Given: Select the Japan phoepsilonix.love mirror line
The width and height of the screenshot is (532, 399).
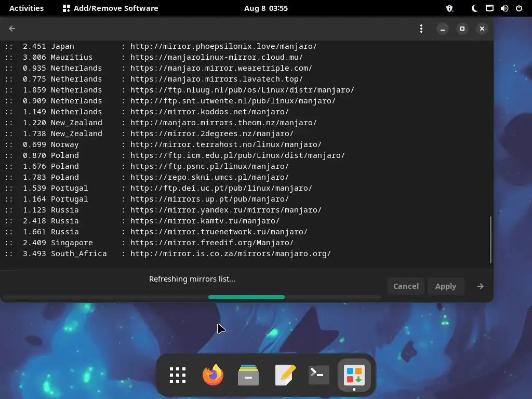Looking at the screenshot, I should (161, 46).
